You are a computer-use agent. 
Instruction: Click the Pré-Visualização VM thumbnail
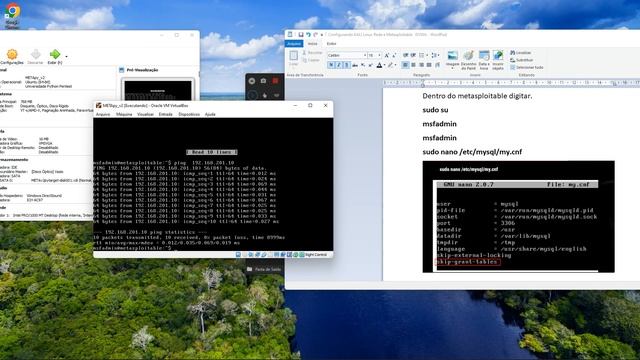tap(158, 90)
